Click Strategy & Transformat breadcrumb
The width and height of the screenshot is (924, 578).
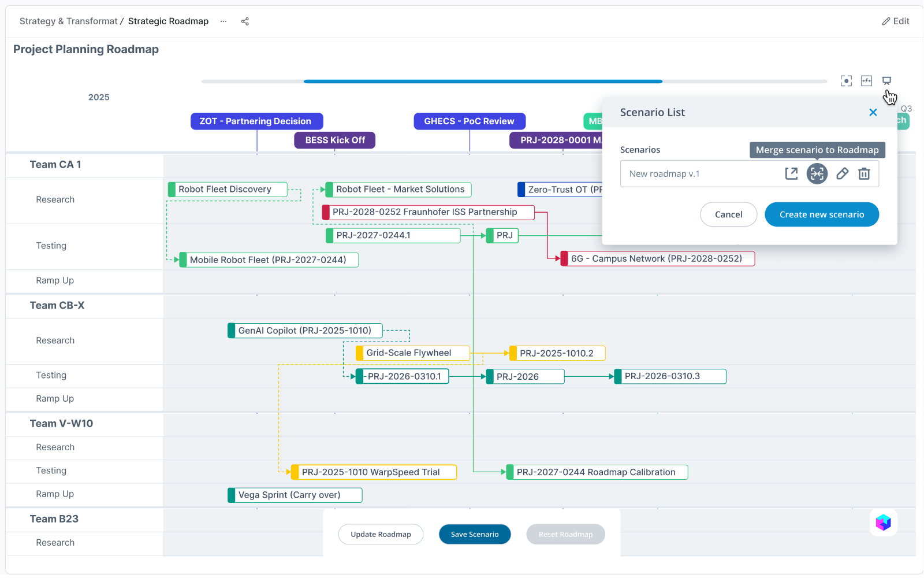point(68,21)
